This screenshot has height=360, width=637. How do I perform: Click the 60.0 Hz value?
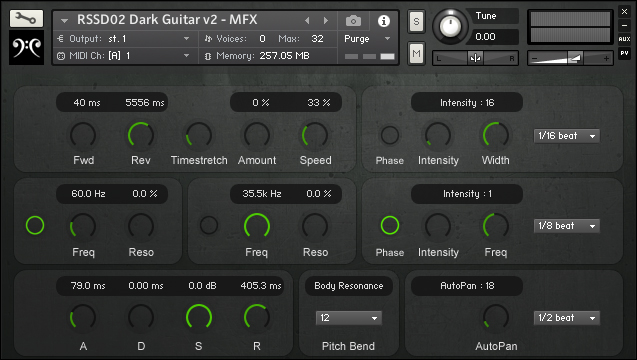[88, 194]
